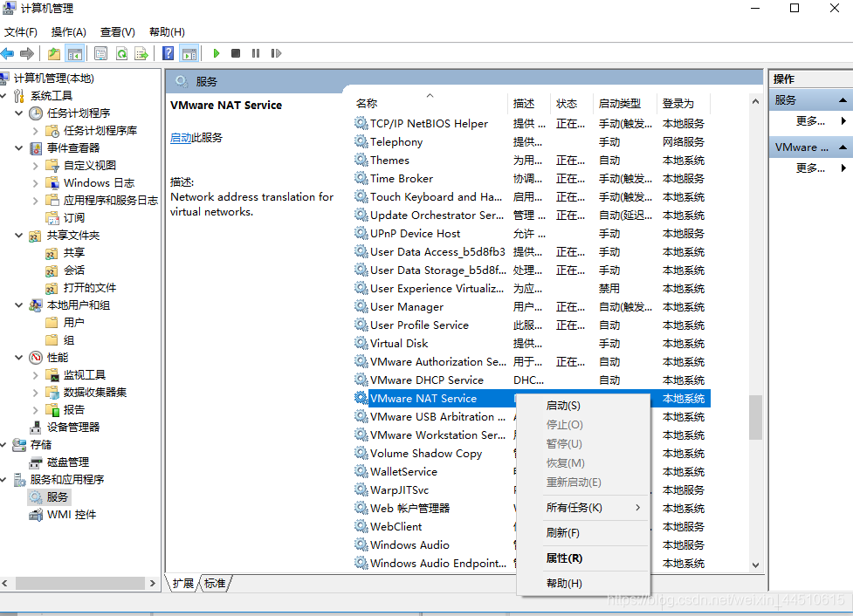The height and width of the screenshot is (616, 853).
Task: Sort by the 登录为 column header
Action: [x=684, y=103]
